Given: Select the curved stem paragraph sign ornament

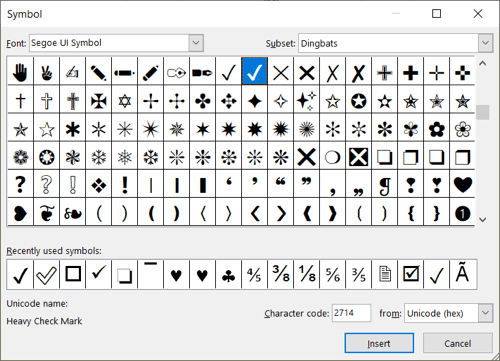Looking at the screenshot, I should (384, 184).
